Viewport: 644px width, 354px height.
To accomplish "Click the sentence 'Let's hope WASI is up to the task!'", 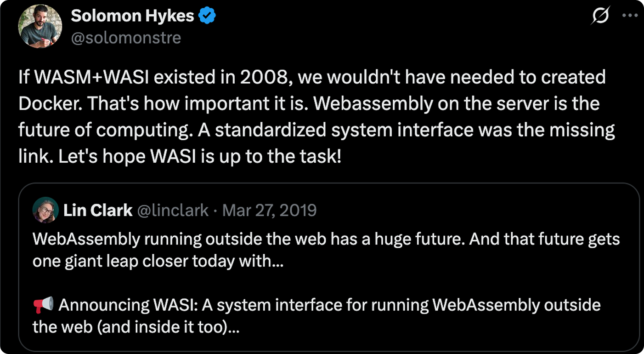I will point(199,157).
